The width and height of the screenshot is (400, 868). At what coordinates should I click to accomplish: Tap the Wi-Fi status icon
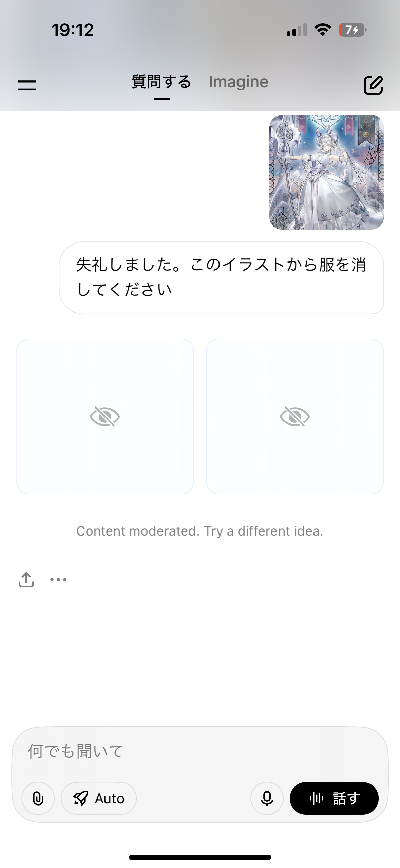pyautogui.click(x=323, y=30)
